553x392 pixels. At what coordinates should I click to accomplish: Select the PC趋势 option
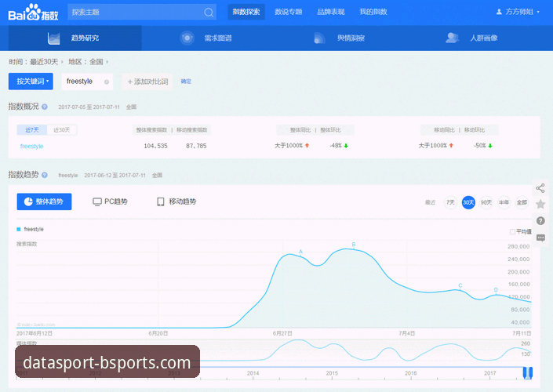[x=110, y=201]
